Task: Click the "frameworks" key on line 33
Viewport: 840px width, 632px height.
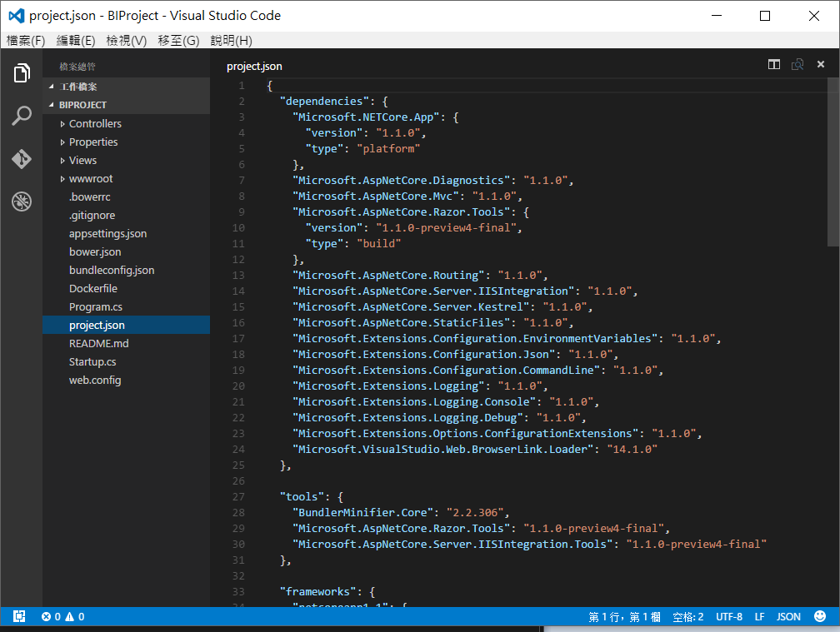Action: coord(317,591)
